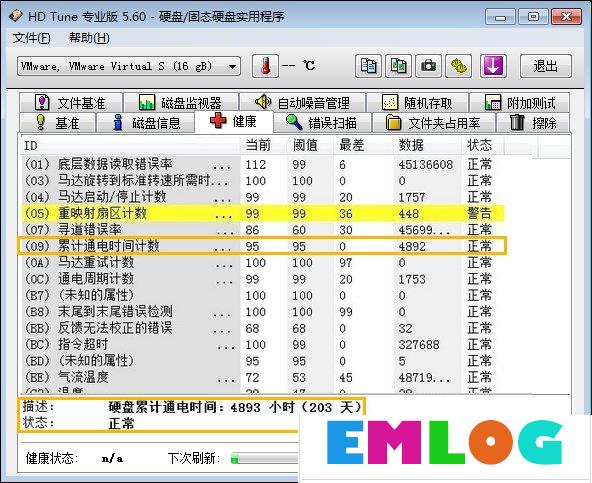The width and height of the screenshot is (592, 483).
Task: Click the thermometer temperature icon
Action: pos(265,66)
